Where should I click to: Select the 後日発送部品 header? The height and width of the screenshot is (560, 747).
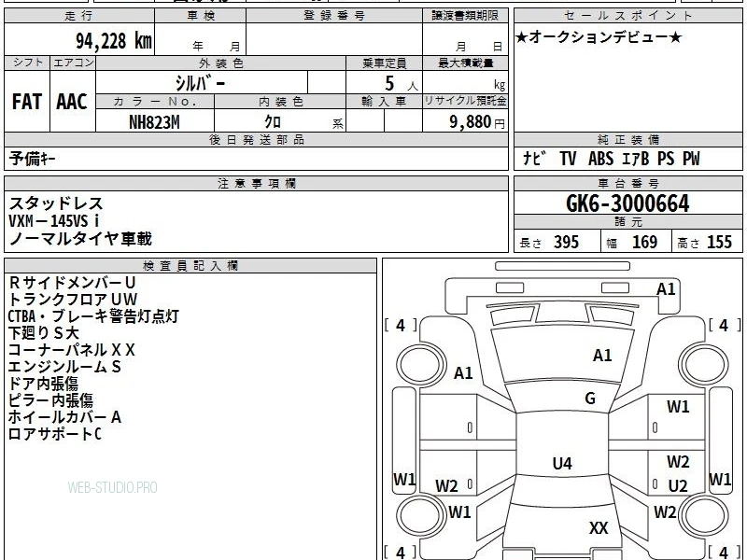(x=256, y=139)
